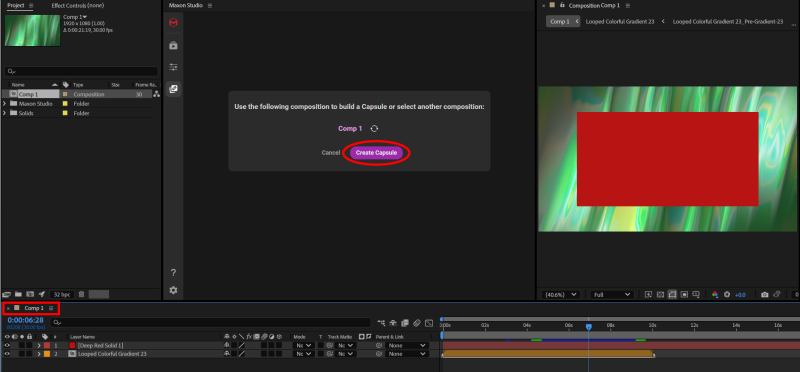Open the Maxon Studio video tutorials icon
800x372 pixels.
click(x=173, y=45)
